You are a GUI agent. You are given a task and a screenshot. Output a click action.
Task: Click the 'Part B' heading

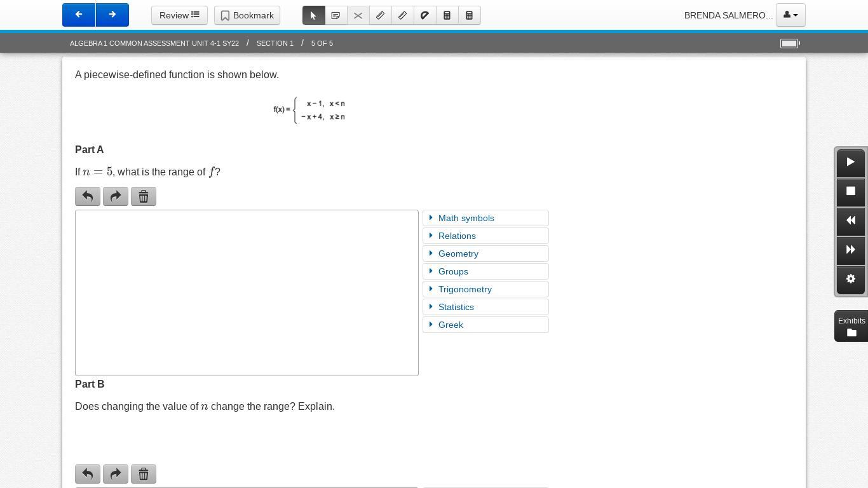[90, 384]
